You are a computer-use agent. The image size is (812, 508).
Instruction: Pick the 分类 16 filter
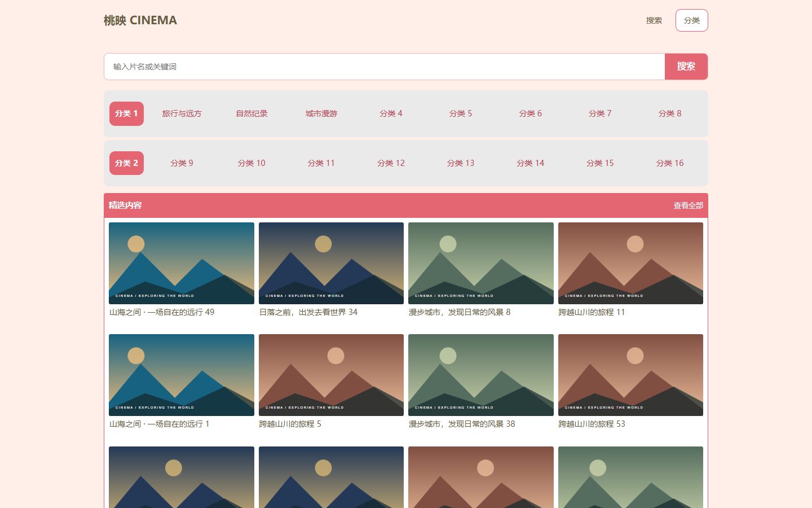(x=670, y=163)
